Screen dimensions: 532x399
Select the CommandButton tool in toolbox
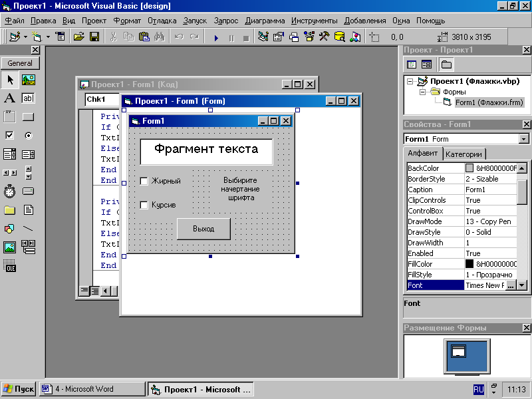28,117
